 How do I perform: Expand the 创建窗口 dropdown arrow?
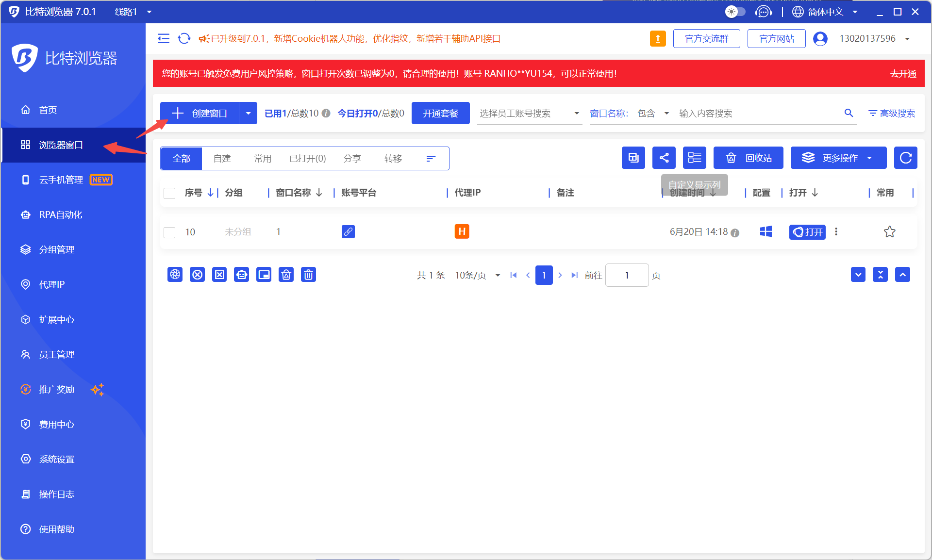[248, 113]
